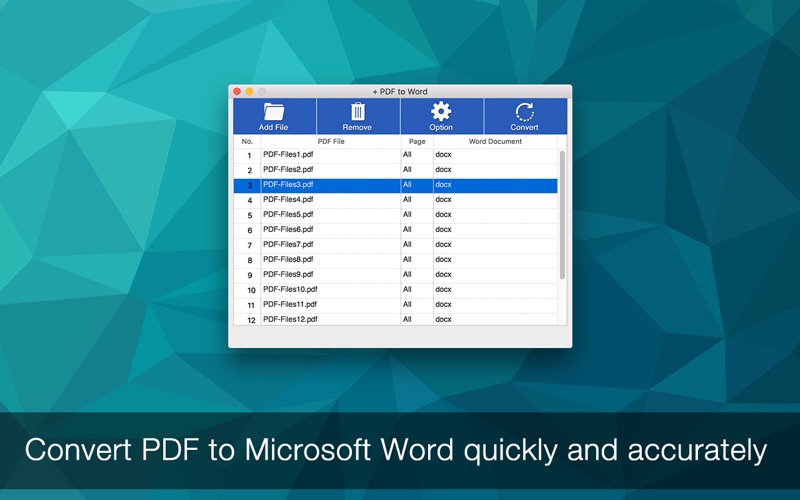Select the PDF-Files5.pdf row
This screenshot has height=500, width=800.
point(395,215)
